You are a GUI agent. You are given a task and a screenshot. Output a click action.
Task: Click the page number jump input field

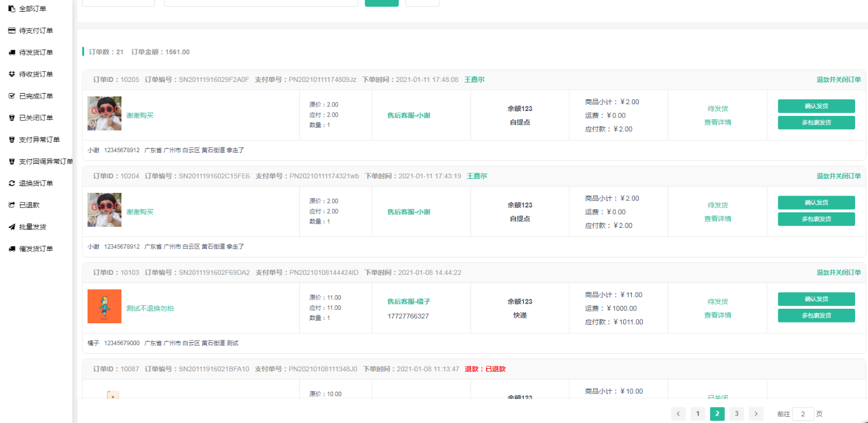[803, 414]
